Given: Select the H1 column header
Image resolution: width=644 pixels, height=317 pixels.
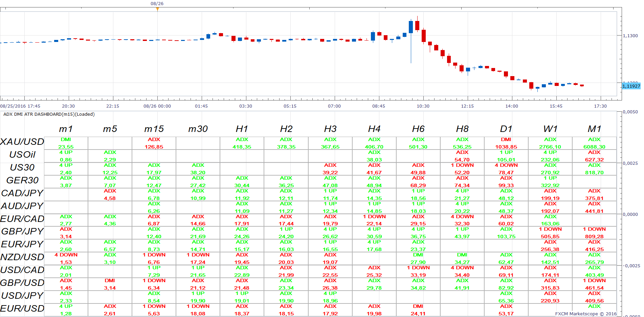Looking at the screenshot, I should (242, 129).
